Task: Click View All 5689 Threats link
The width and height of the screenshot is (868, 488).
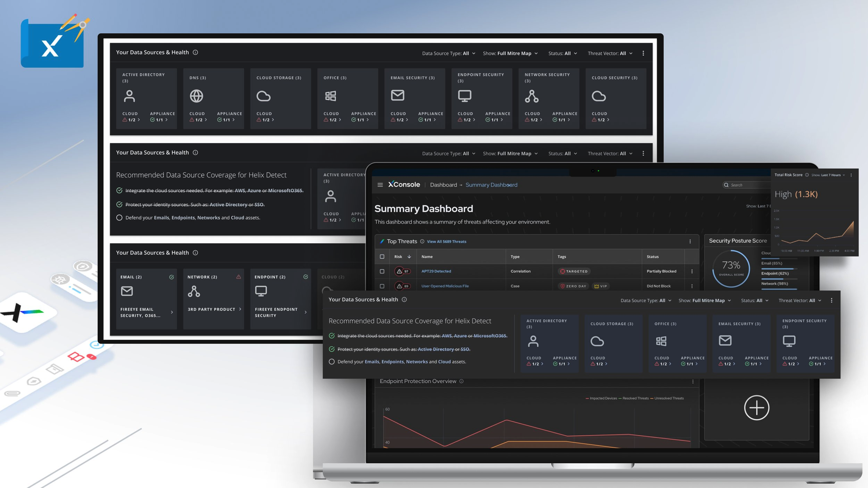Action: click(446, 242)
